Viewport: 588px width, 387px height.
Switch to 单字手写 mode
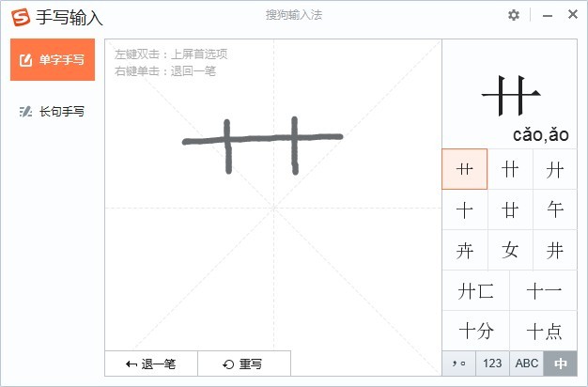pyautogui.click(x=53, y=60)
